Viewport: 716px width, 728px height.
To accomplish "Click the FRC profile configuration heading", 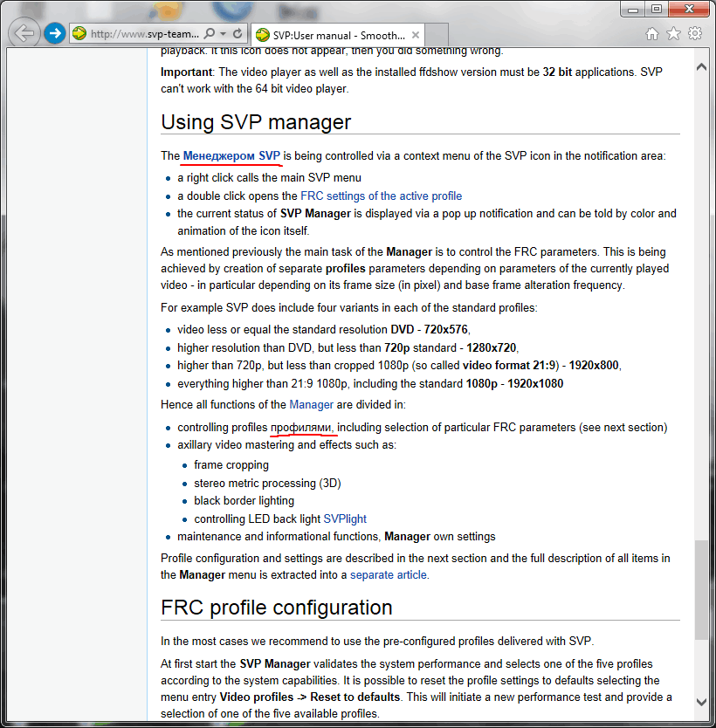I will click(x=277, y=608).
